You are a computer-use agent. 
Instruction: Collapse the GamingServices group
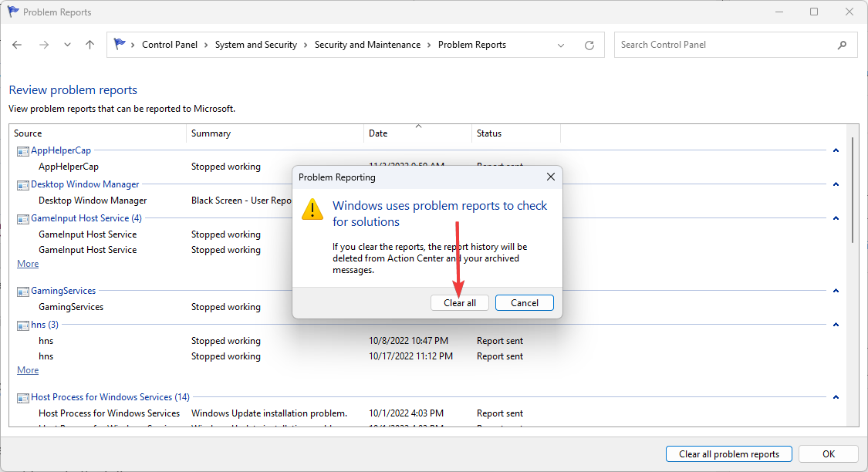click(x=836, y=291)
